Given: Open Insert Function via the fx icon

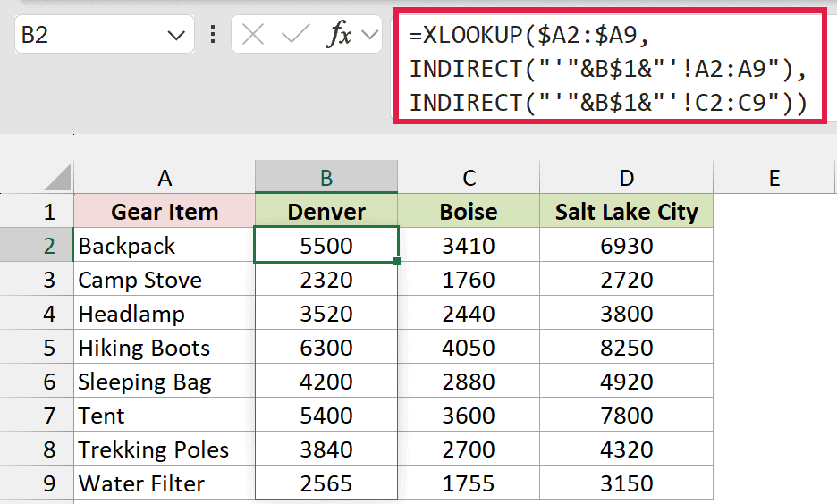Looking at the screenshot, I should click(x=339, y=34).
